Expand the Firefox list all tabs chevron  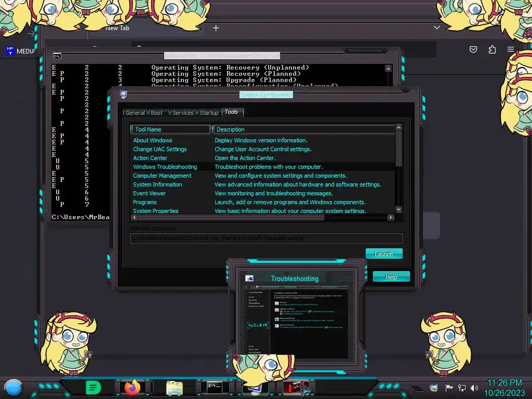(x=436, y=28)
